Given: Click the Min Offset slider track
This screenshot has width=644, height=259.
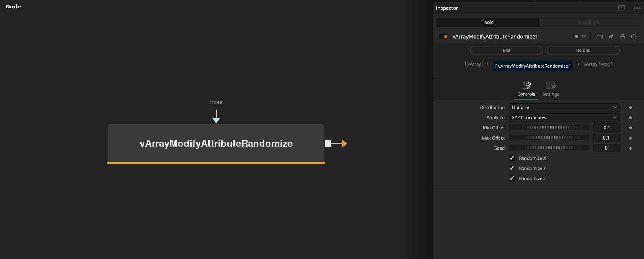Looking at the screenshot, I should 549,127.
